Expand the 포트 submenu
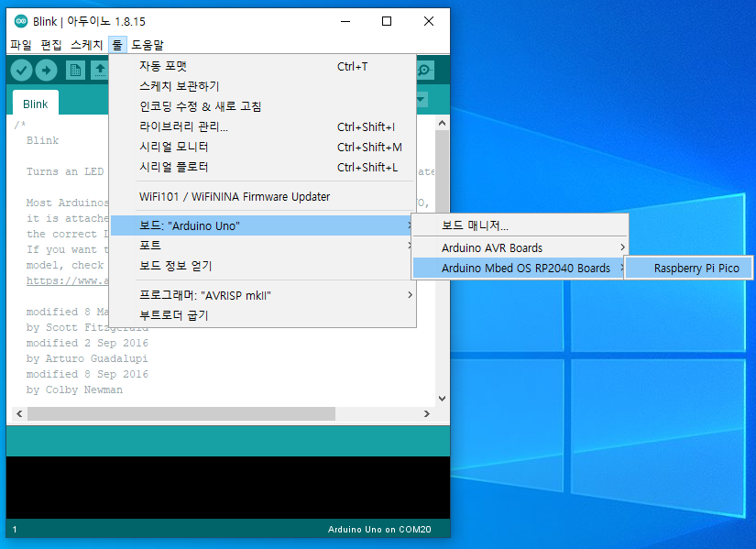The image size is (756, 549). 262,246
